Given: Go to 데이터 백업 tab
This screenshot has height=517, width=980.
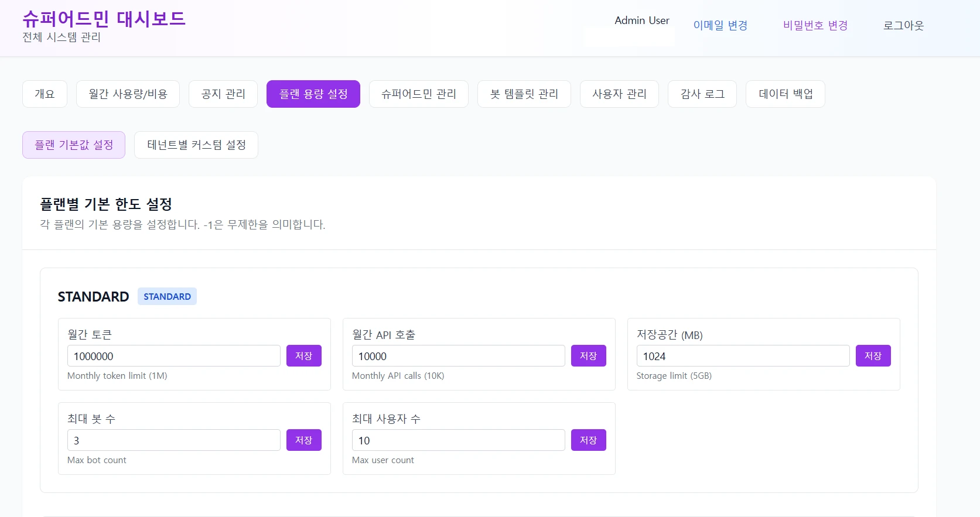Looking at the screenshot, I should pos(785,94).
